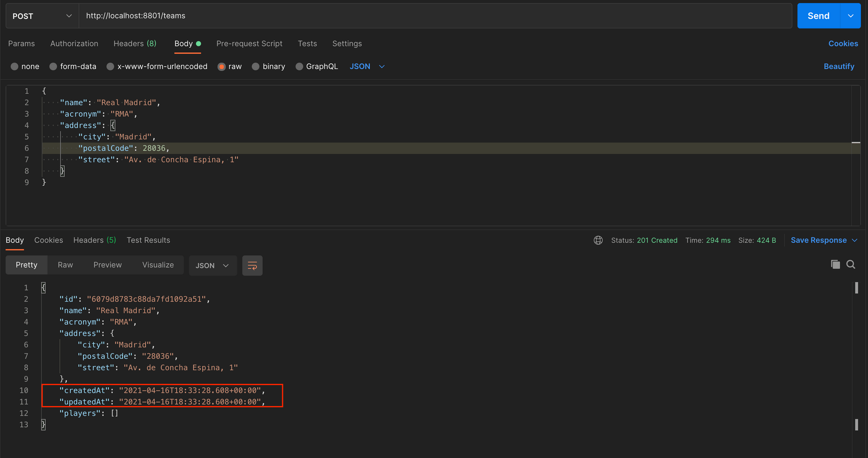Open the Headers (5) response tab

[x=94, y=240]
